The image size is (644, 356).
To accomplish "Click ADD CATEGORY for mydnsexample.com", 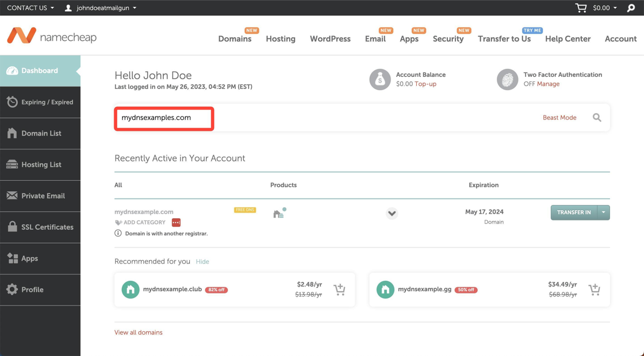I will (140, 222).
